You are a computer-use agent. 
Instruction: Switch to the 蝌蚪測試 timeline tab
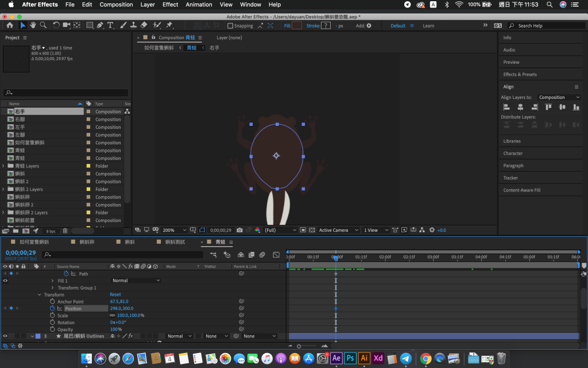pyautogui.click(x=175, y=242)
